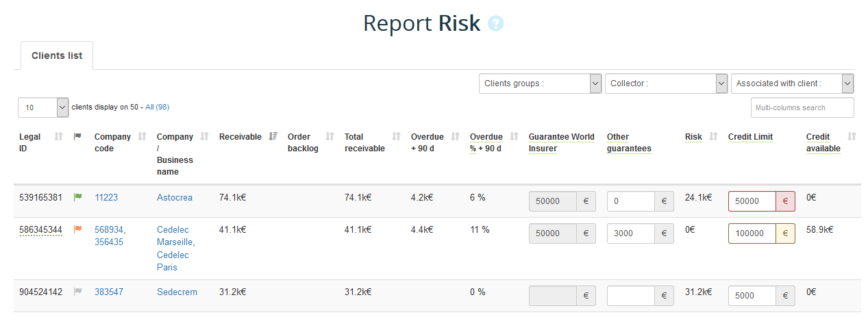Sort by Receivable column icon
This screenshot has width=868, height=317.
pyautogui.click(x=273, y=137)
